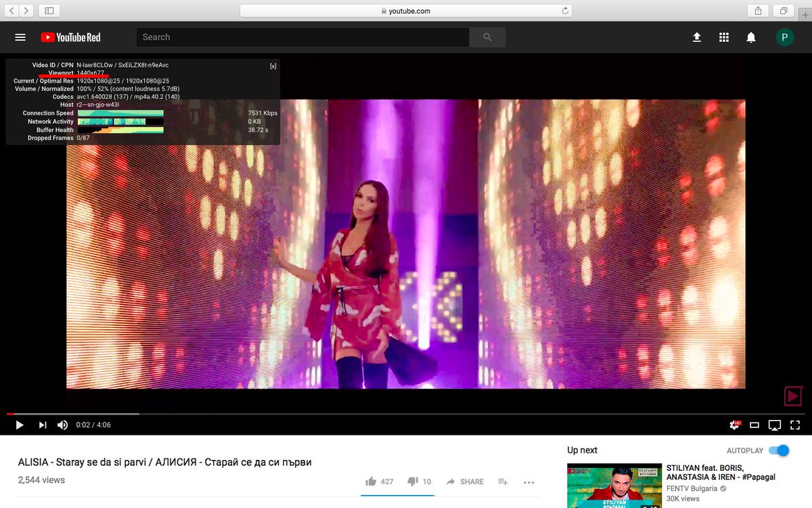Go back with Safari's back arrow
This screenshot has height=508, width=812.
click(12, 11)
